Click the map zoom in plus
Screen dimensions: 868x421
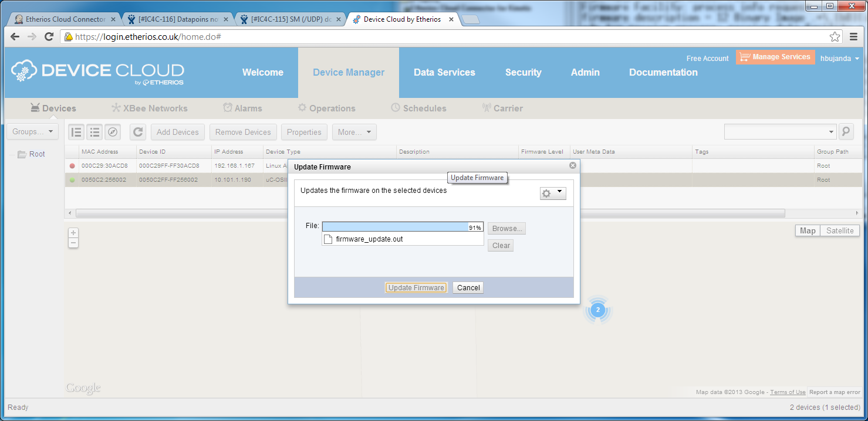(73, 233)
